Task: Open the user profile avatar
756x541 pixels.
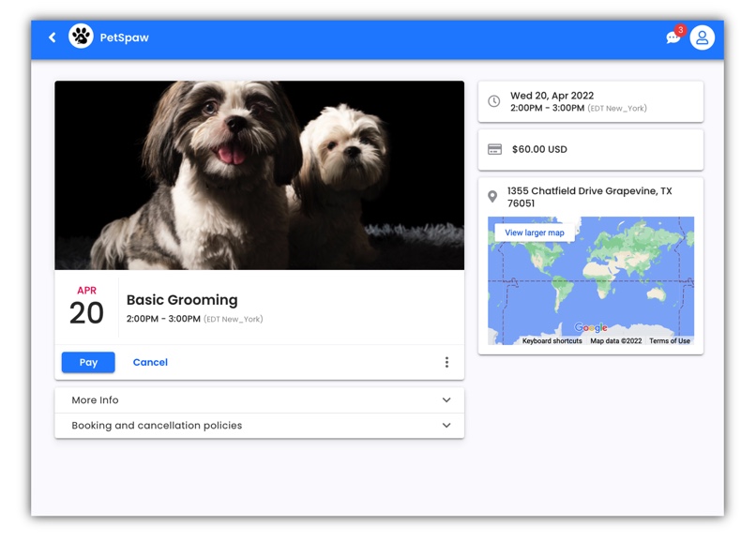Action: click(x=702, y=38)
